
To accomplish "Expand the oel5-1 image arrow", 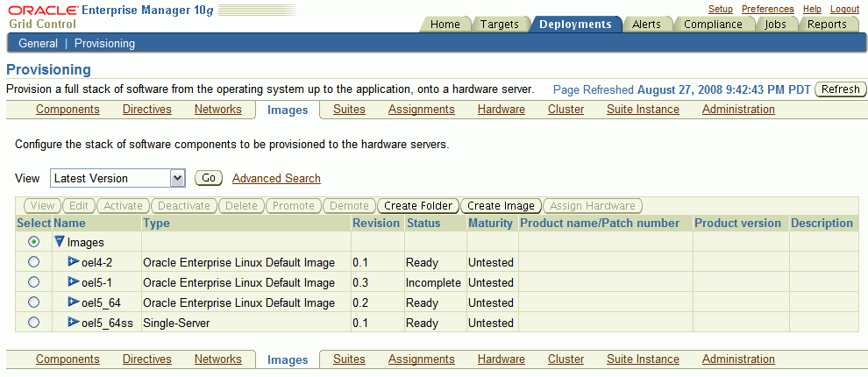I will tap(74, 281).
